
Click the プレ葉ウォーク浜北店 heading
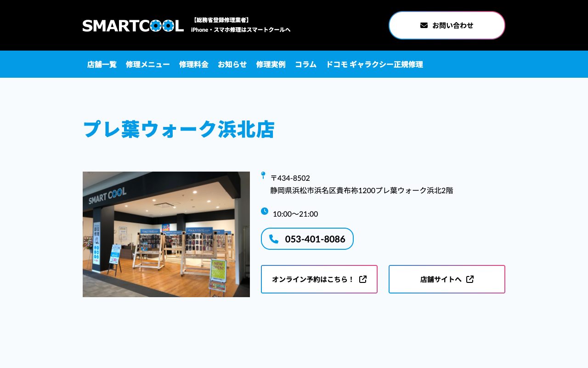coord(179,129)
